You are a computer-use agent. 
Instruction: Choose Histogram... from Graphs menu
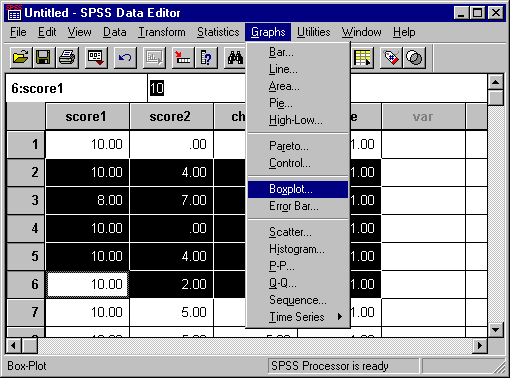click(298, 249)
